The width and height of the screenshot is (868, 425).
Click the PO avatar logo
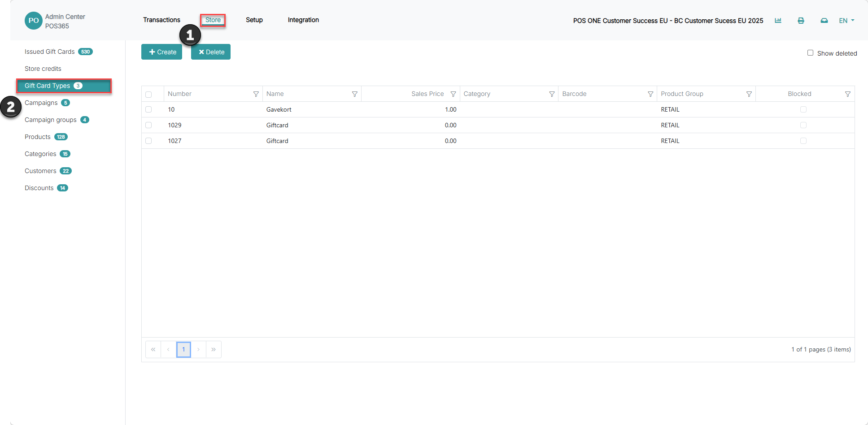pyautogui.click(x=34, y=21)
